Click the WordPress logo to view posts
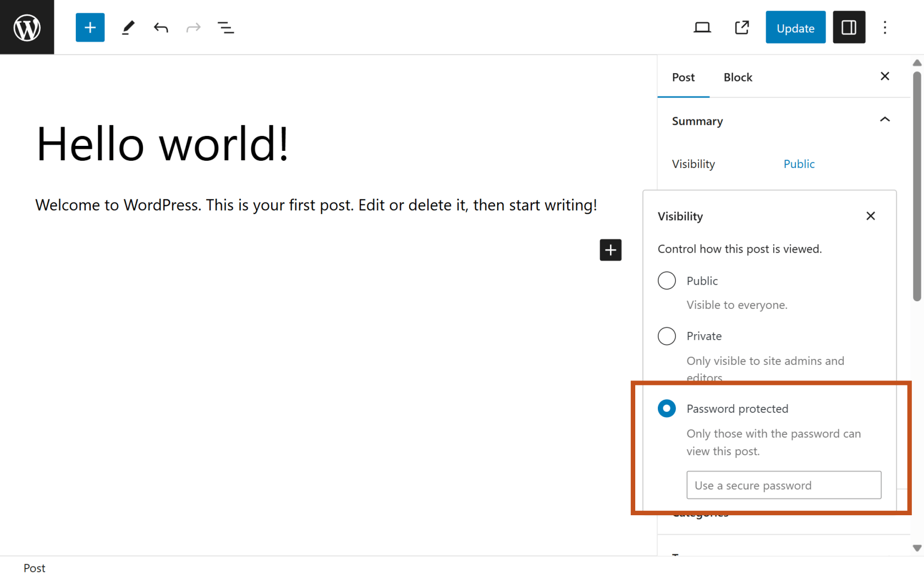This screenshot has width=924, height=578. click(27, 27)
